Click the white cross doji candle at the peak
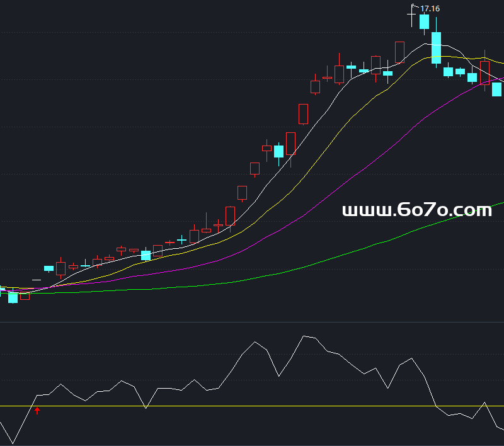The height and width of the screenshot is (446, 504). [x=412, y=15]
